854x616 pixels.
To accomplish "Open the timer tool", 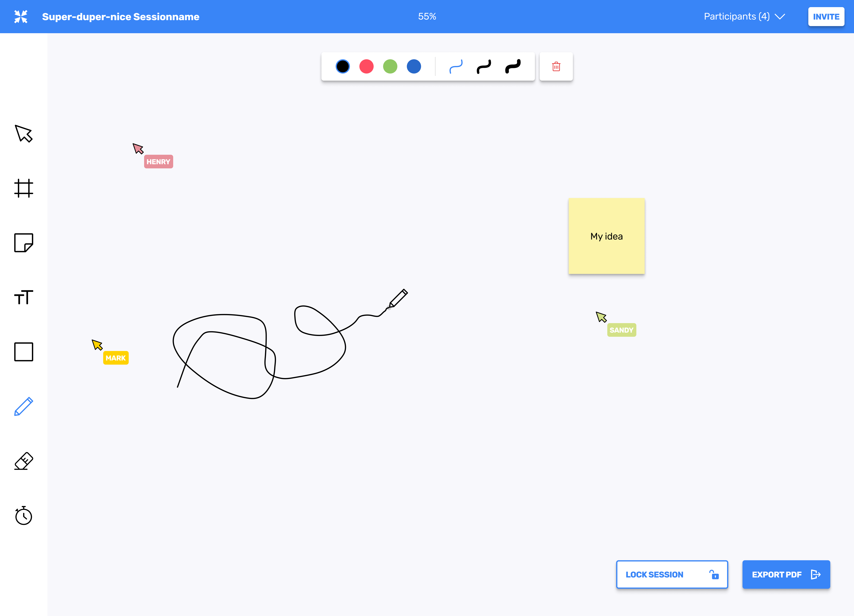I will [x=24, y=515].
